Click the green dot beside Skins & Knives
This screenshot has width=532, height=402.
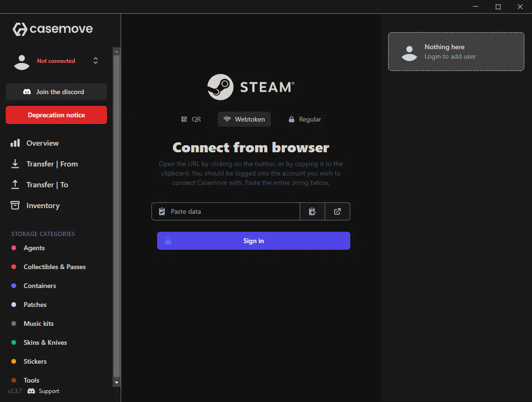pyautogui.click(x=14, y=343)
